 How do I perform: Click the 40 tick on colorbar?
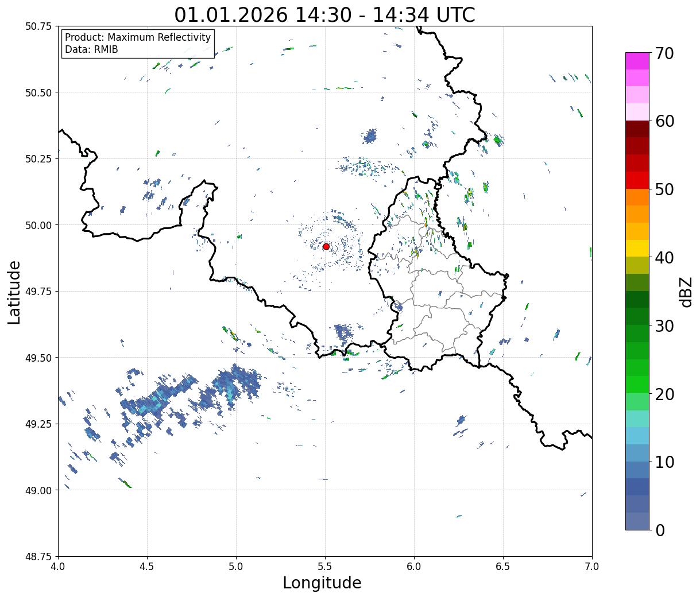tap(664, 257)
